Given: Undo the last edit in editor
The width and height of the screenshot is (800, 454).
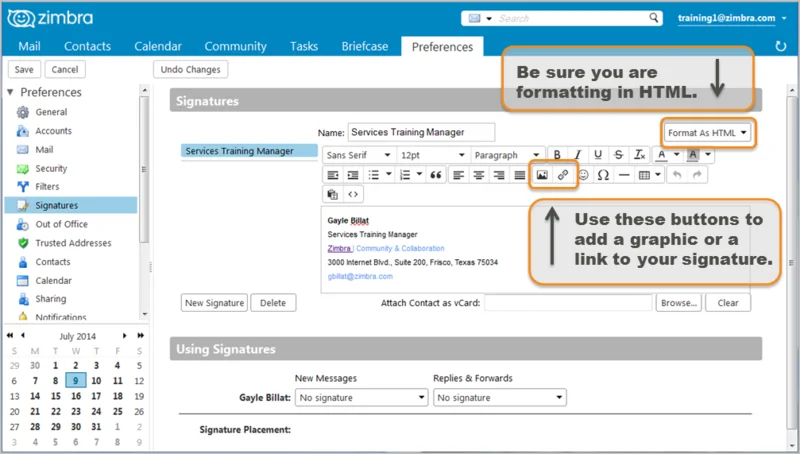Looking at the screenshot, I should coord(677,175).
